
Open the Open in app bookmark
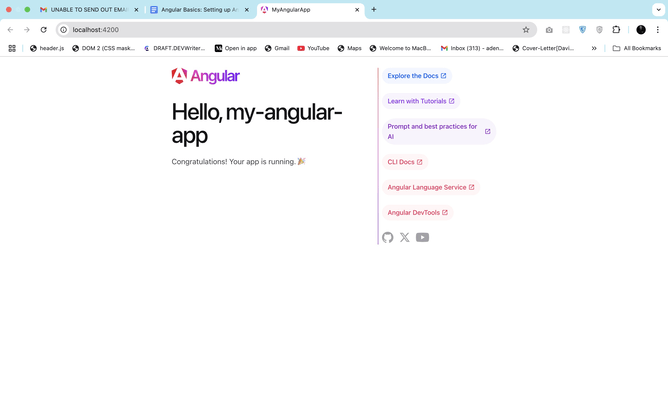pos(236,49)
